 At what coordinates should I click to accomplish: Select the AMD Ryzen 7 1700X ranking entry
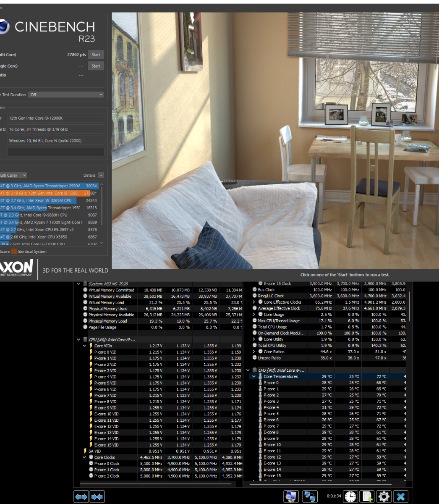[x=50, y=222]
